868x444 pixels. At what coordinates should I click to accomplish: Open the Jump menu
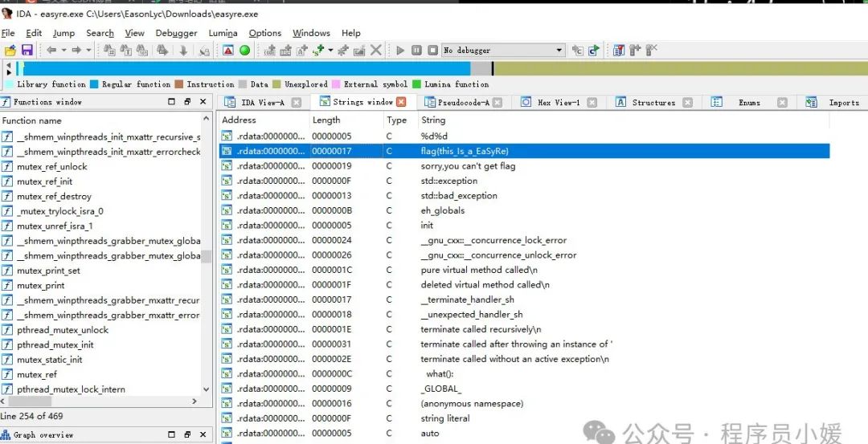(x=63, y=33)
